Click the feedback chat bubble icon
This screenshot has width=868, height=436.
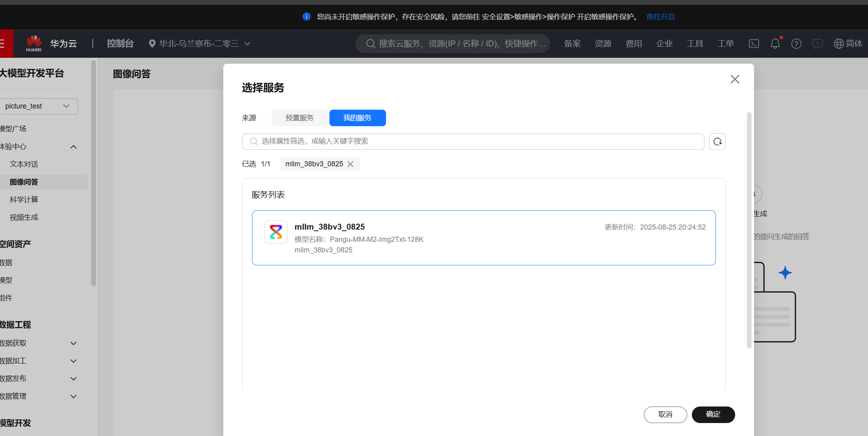pos(817,44)
